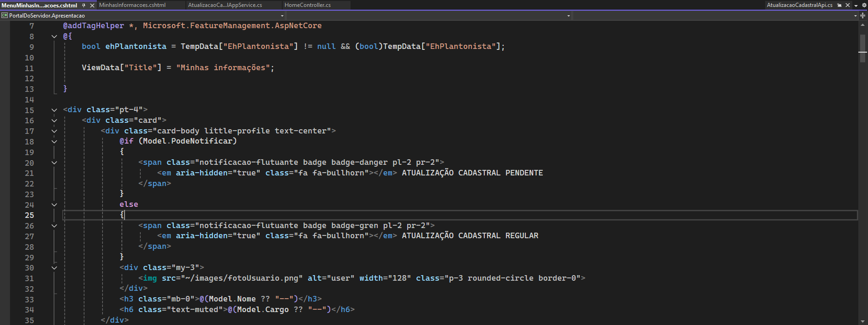Click the text ATUALIZAÇÃO CADASTRAL REGULAR
Viewport: 868px width, 325px height.
coord(470,235)
